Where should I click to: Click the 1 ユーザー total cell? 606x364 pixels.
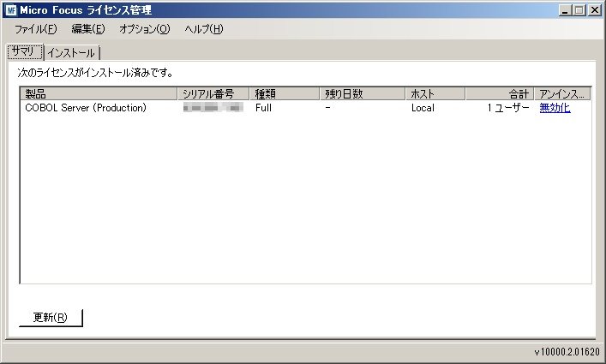[507, 108]
